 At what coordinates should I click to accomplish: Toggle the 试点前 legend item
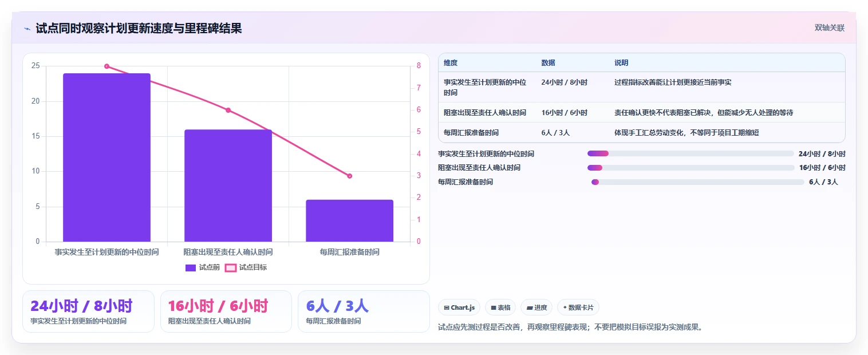pos(203,267)
